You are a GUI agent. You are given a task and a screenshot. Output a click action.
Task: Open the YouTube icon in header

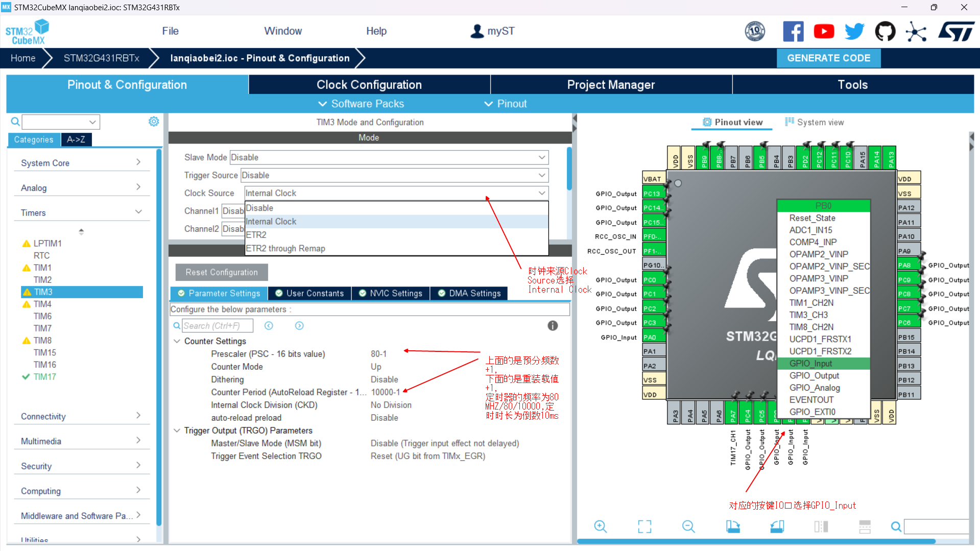tap(824, 32)
